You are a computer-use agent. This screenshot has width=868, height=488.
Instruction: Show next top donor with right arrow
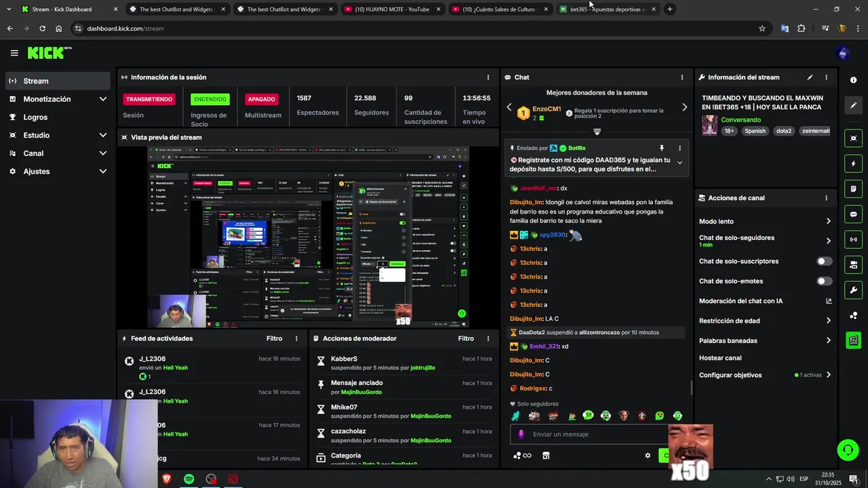[x=684, y=107]
